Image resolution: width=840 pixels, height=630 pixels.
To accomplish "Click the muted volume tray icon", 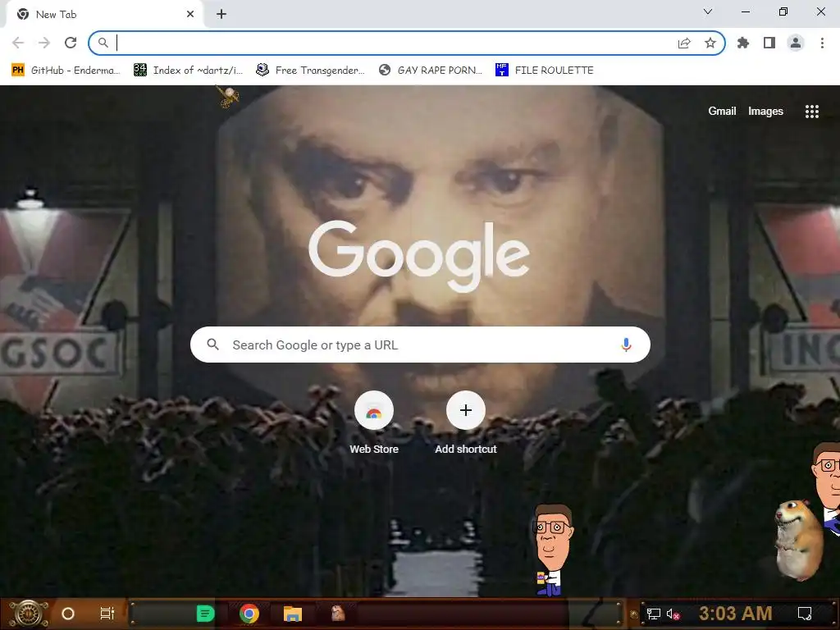I will point(673,614).
